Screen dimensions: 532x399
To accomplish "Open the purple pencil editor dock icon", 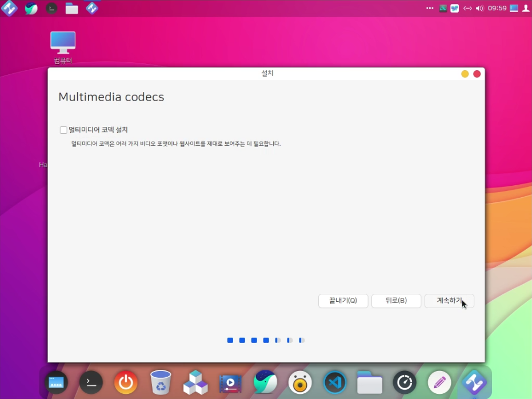I will pyautogui.click(x=439, y=382).
